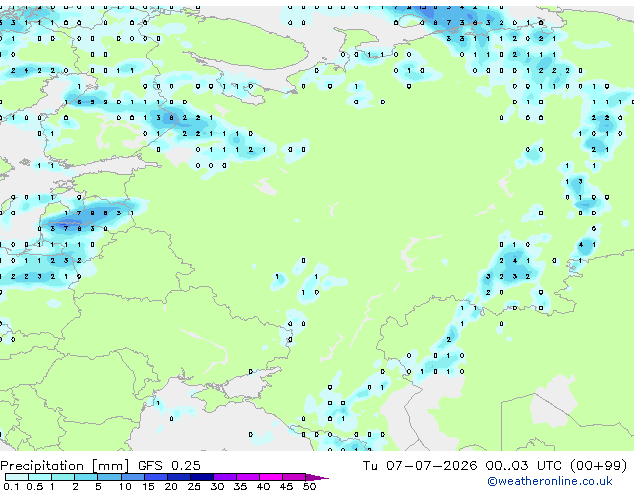Click the '00..03 UTC' time text
The image size is (634, 490).
tap(524, 466)
